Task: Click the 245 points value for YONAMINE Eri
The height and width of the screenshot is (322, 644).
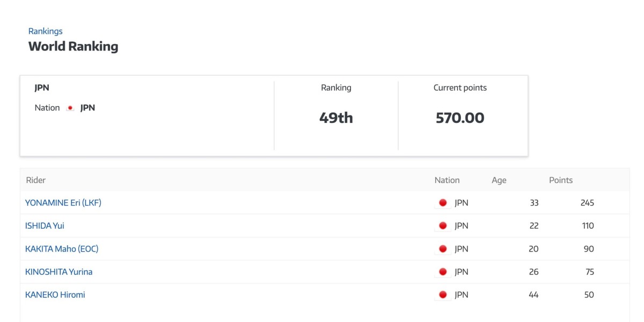Action: click(x=587, y=203)
